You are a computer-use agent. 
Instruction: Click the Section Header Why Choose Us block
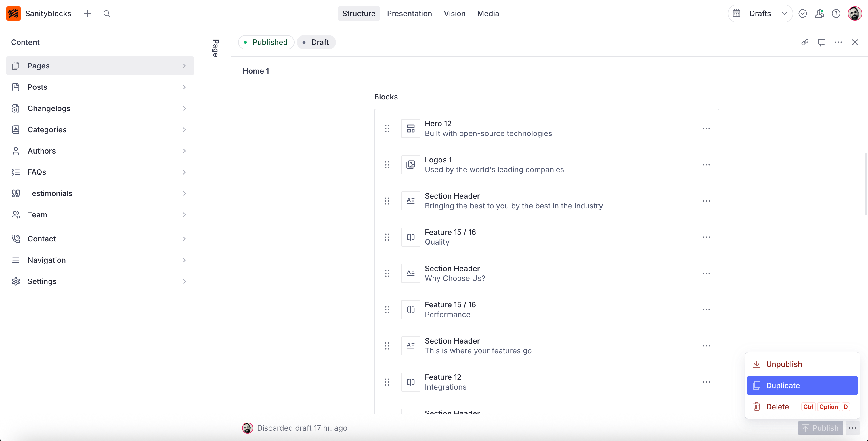tap(454, 273)
